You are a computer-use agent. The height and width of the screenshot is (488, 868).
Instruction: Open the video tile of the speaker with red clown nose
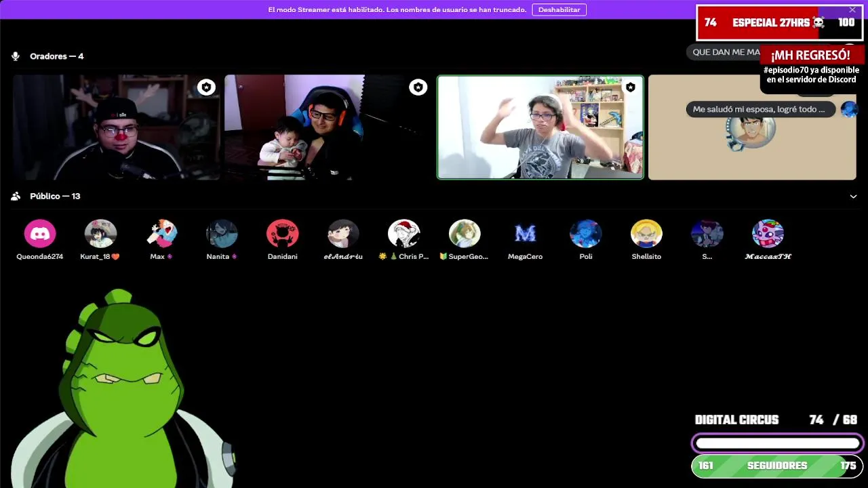pos(116,127)
